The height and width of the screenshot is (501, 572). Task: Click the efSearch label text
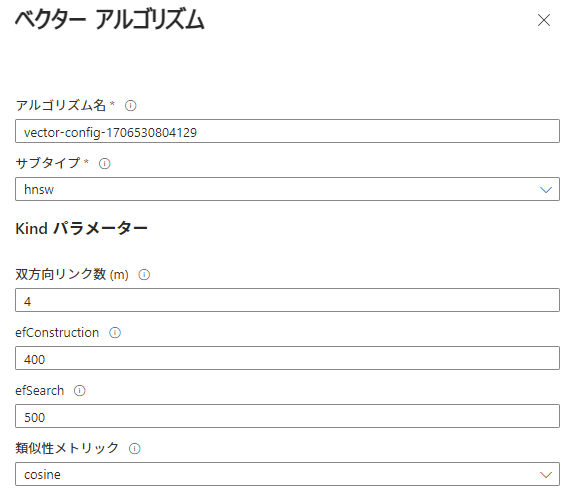pos(40,390)
